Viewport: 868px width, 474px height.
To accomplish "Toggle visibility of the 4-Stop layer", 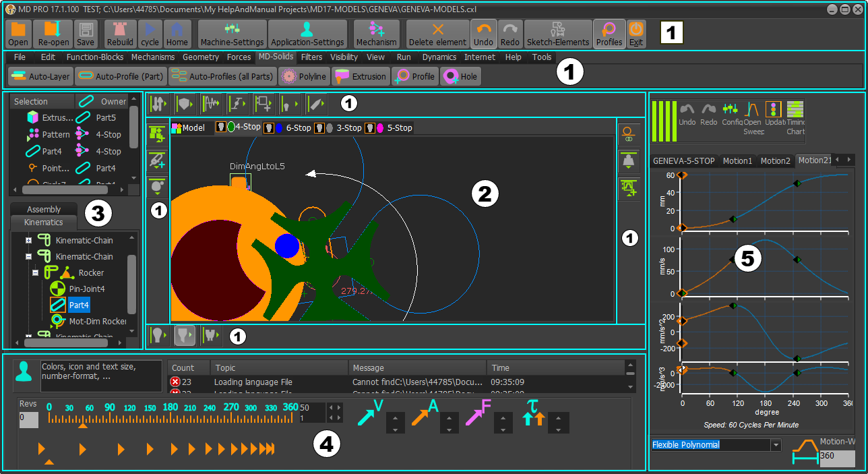I will point(220,127).
